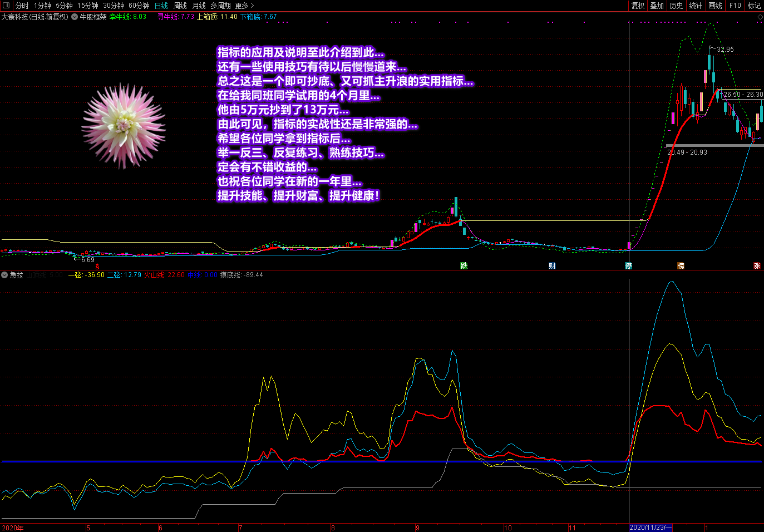764x532 pixels.
Task: Select the 60分钟 period tab
Action: pos(139,6)
